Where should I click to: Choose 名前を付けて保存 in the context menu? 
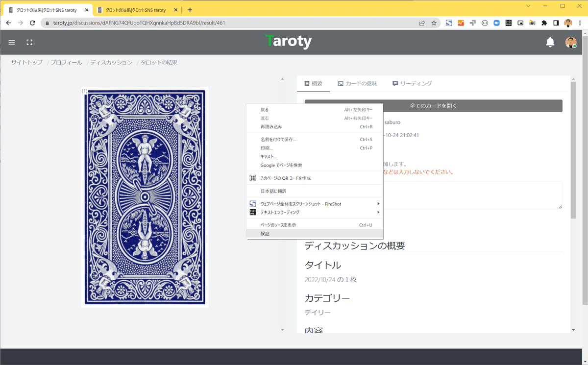coord(314,140)
